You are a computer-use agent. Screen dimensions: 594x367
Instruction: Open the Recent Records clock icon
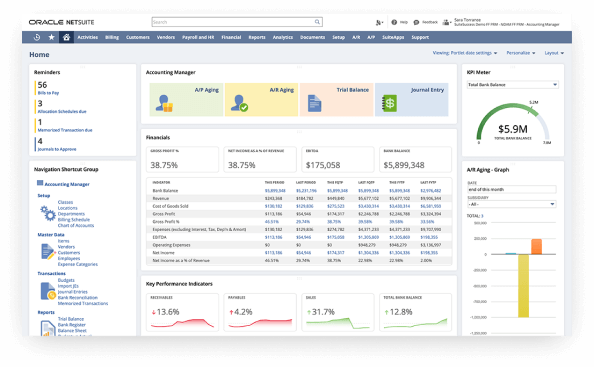(x=37, y=37)
